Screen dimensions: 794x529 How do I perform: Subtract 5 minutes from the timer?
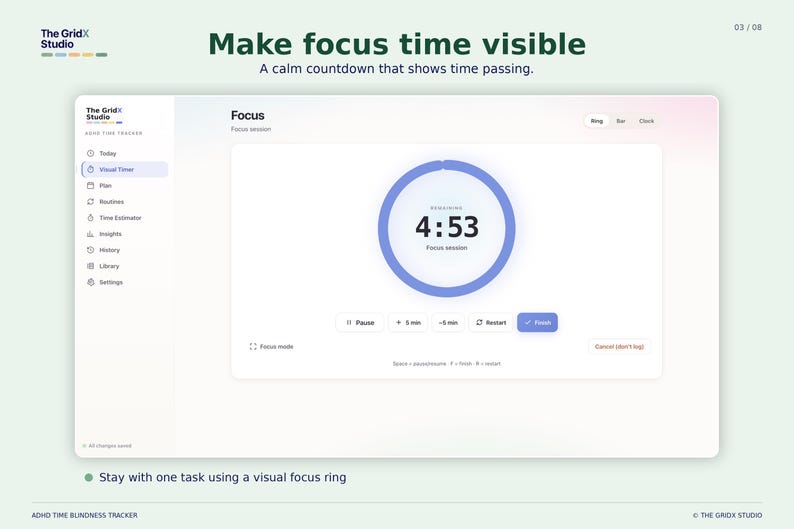(x=448, y=322)
